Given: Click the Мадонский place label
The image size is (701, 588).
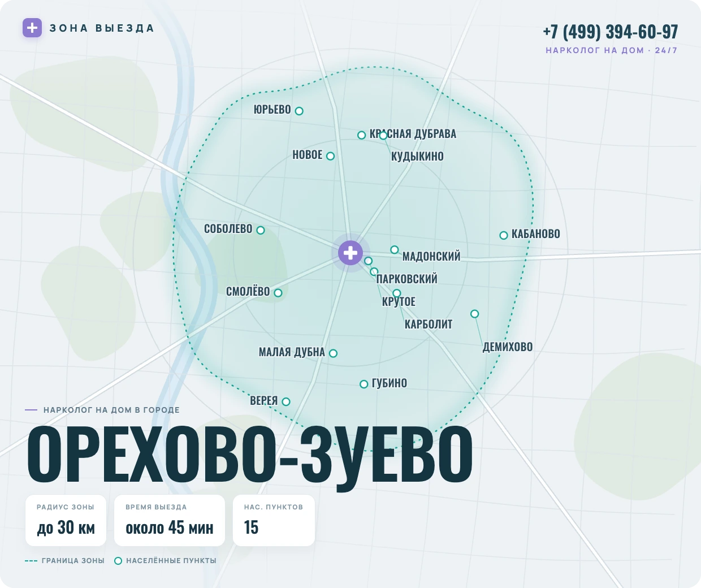Looking at the screenshot, I should pos(431,257).
